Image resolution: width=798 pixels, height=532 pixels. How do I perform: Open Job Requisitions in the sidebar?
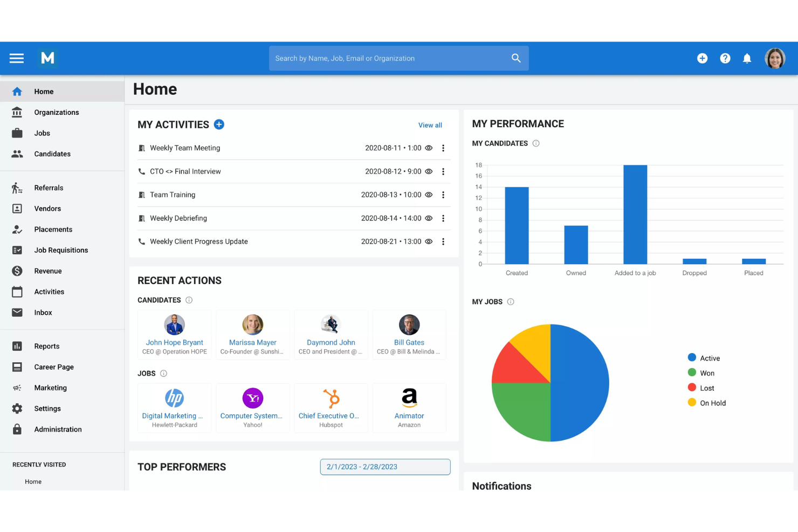coord(60,250)
